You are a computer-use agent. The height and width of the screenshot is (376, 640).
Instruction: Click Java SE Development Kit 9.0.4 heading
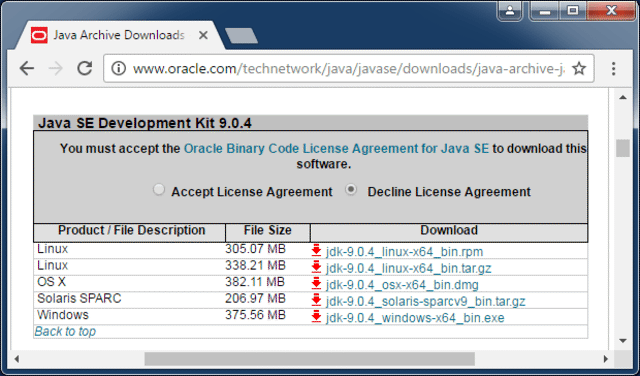tap(145, 123)
